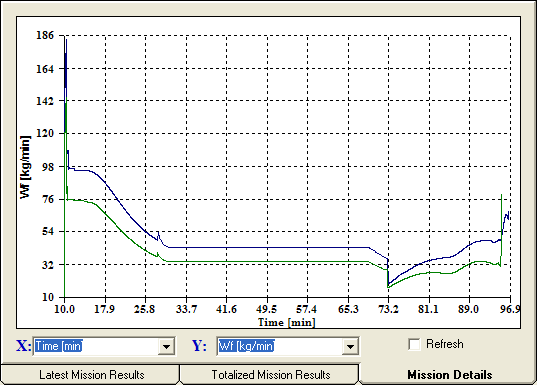The height and width of the screenshot is (385, 537).
Task: Enable the Refresh checkbox
Action: click(414, 344)
